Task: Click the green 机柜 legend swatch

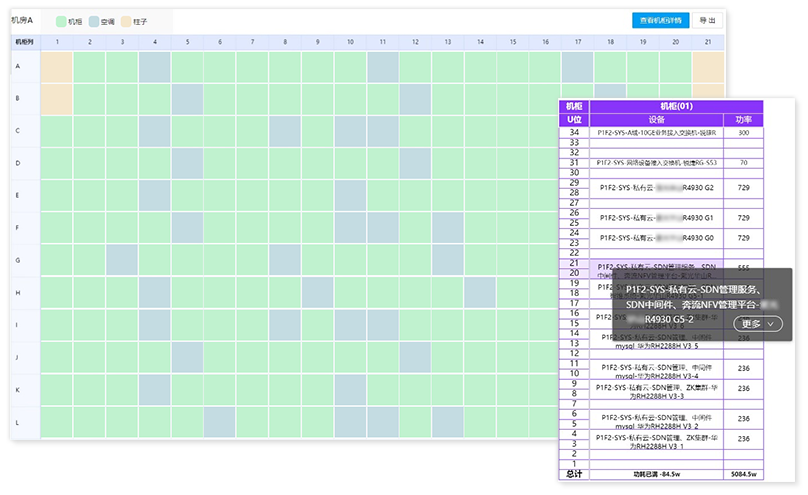Action: [x=61, y=21]
